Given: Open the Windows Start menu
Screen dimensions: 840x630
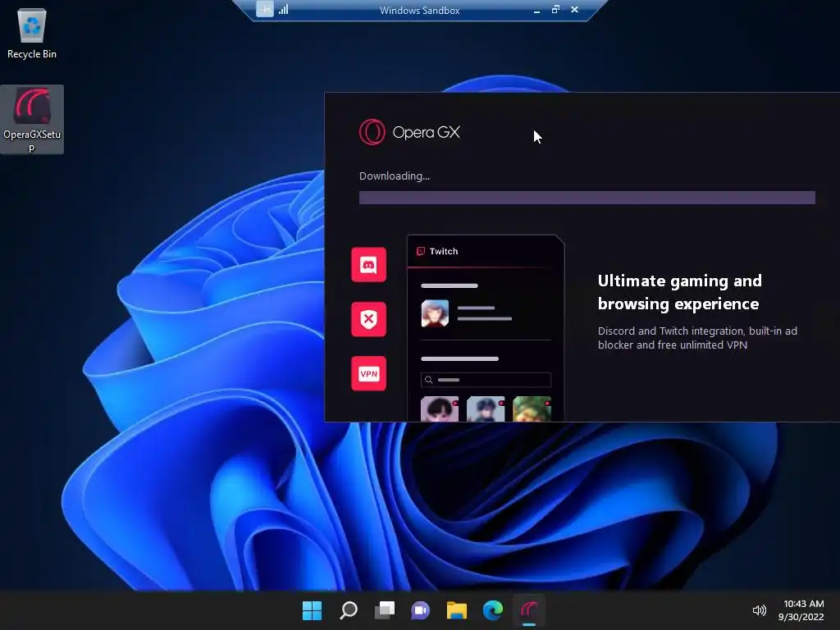Looking at the screenshot, I should (312, 610).
